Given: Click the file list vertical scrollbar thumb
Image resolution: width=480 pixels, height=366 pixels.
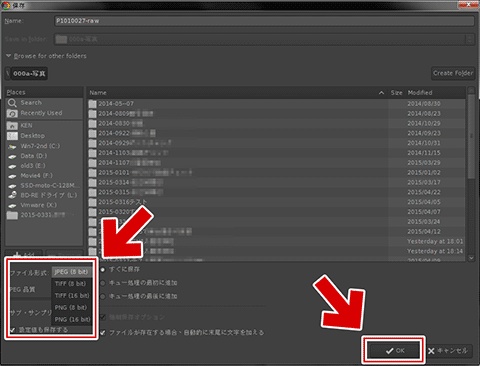Looking at the screenshot, I should coord(471,137).
